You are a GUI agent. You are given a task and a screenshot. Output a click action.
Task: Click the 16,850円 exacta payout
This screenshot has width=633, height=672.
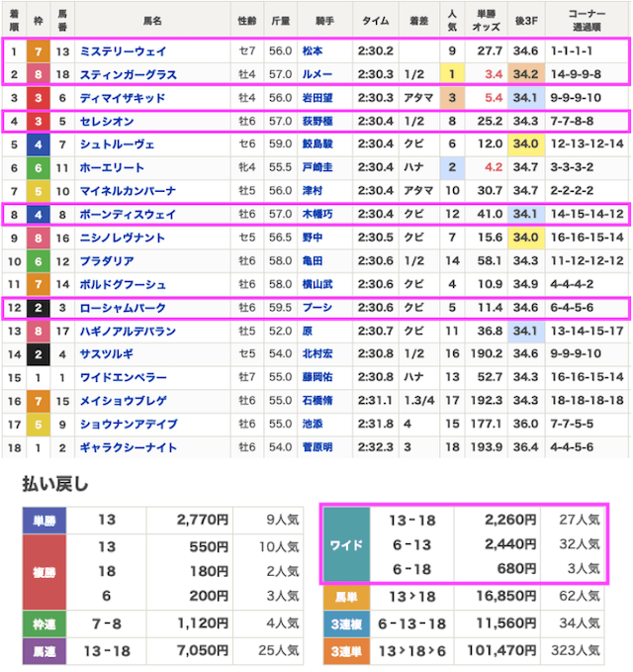point(505,596)
